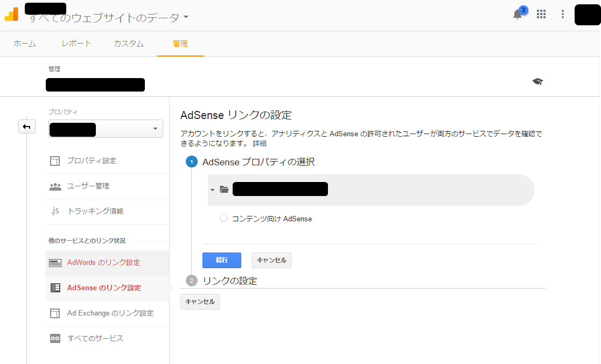This screenshot has width=601, height=364.
Task: Open the すべてのウェブサイトのデータ view selector
Action: [x=109, y=18]
